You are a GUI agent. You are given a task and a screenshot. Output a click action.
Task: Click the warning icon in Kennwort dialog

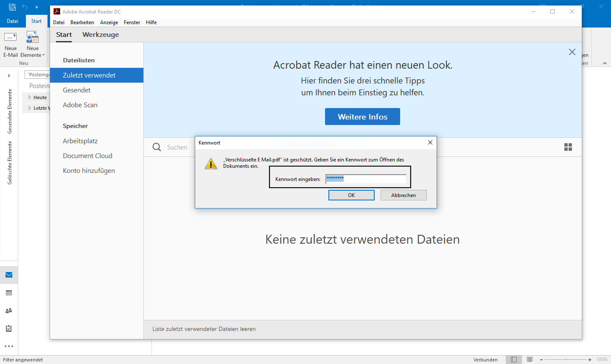point(211,164)
